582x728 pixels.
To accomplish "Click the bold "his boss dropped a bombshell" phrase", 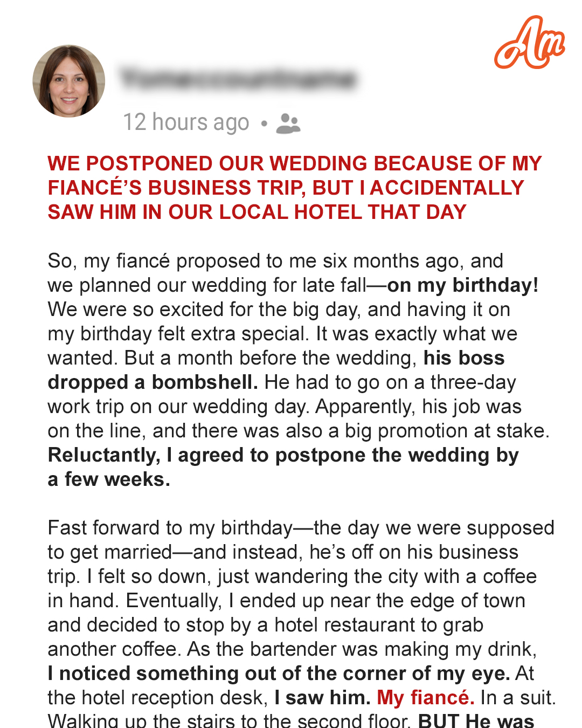I will pyautogui.click(x=276, y=370).
